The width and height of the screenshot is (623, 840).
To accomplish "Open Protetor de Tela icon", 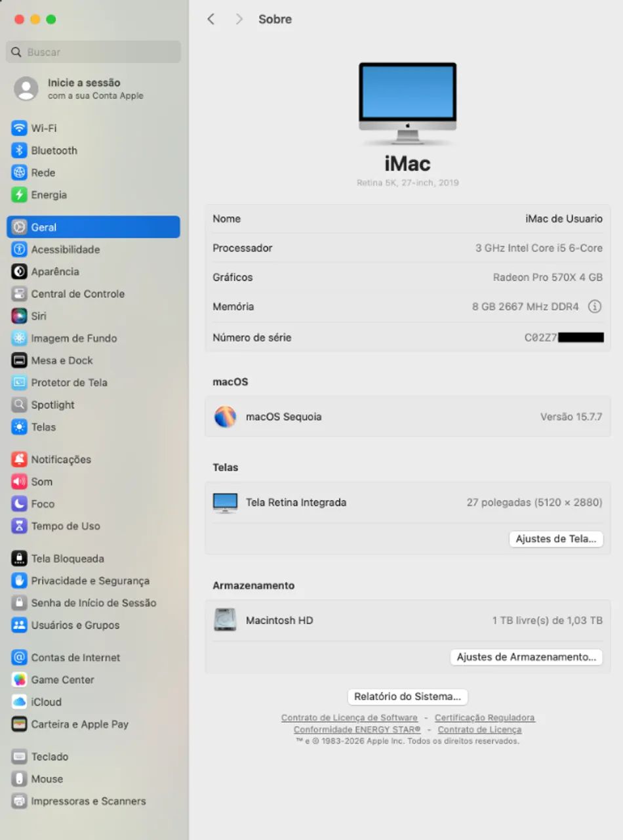I will (x=20, y=383).
